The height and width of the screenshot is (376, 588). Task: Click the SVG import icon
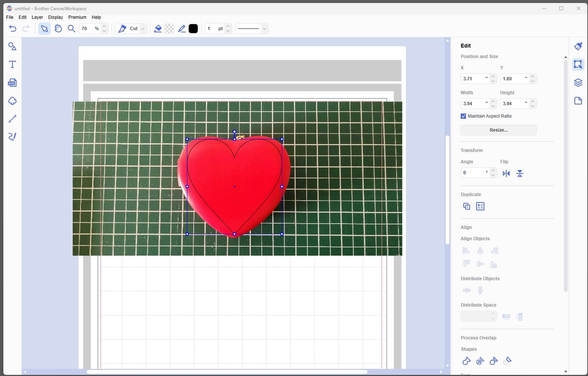[12, 83]
